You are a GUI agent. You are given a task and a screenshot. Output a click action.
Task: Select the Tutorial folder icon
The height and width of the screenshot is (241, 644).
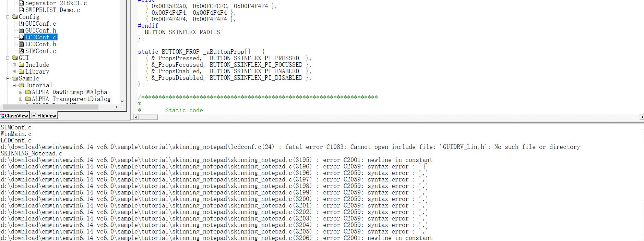[x=22, y=85]
